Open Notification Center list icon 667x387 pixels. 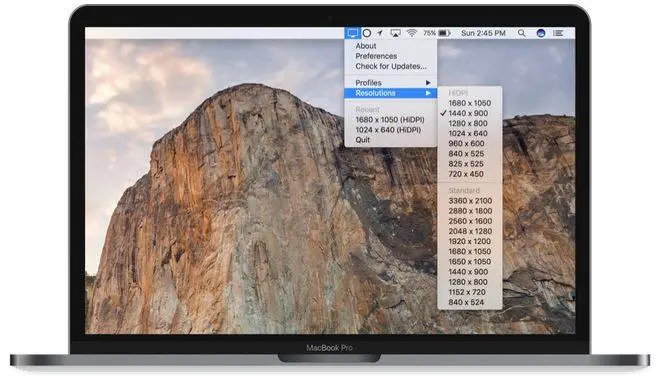(x=558, y=33)
